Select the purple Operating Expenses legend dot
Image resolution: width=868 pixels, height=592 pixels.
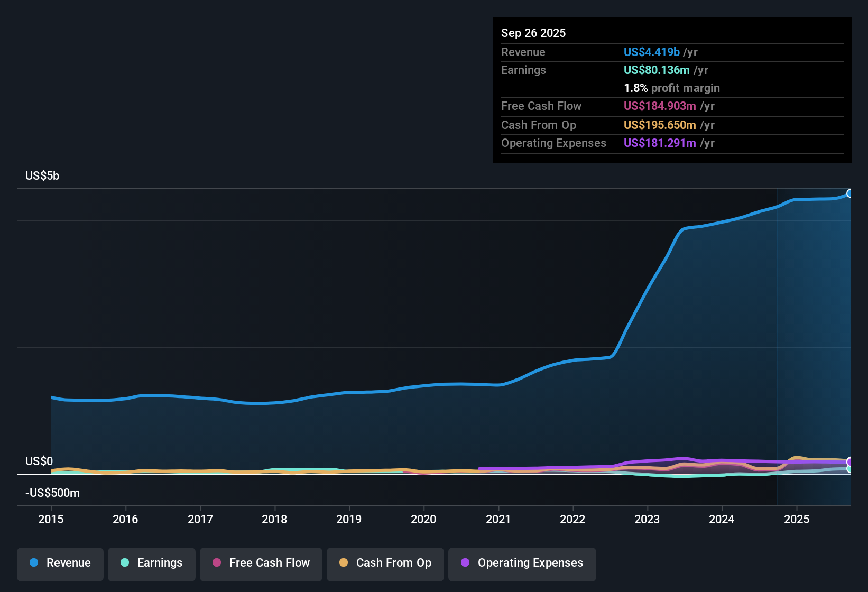click(465, 563)
